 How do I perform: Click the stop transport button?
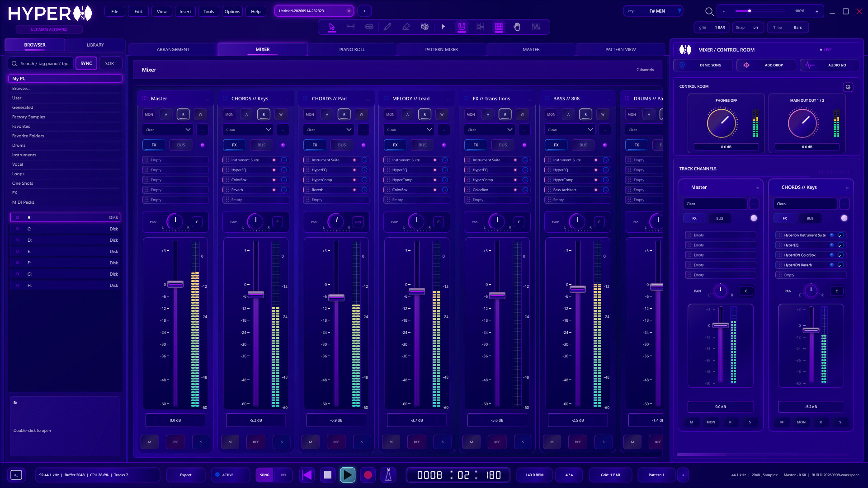coord(328,475)
